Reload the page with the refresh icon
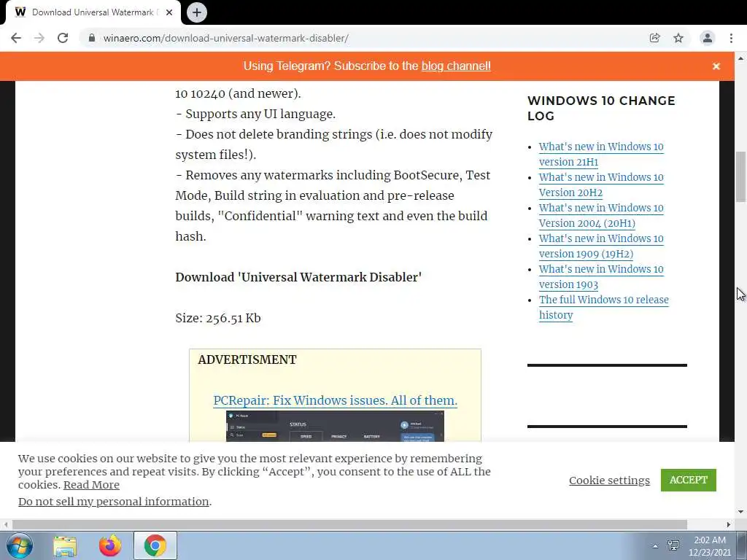This screenshot has height=560, width=747. [x=63, y=38]
